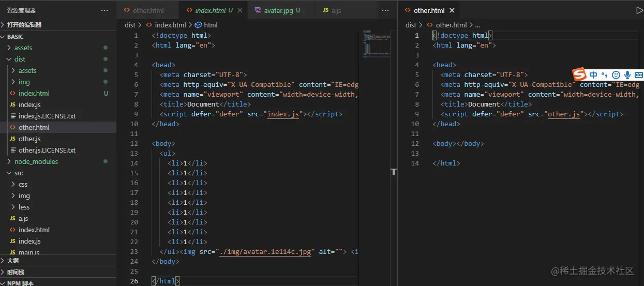Image resolution: width=644 pixels, height=286 pixels.
Task: Open left editor group more actions menu
Action: 385,10
